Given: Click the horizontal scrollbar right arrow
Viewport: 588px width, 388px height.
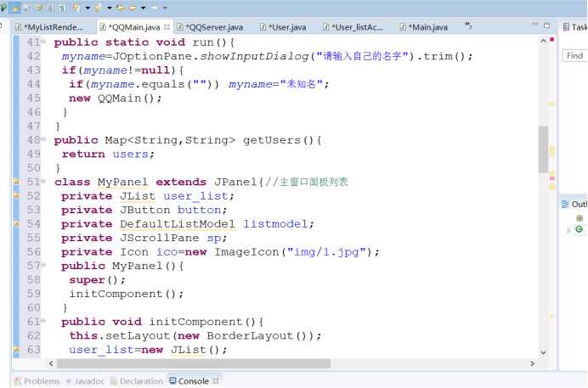Looking at the screenshot, I should click(532, 363).
